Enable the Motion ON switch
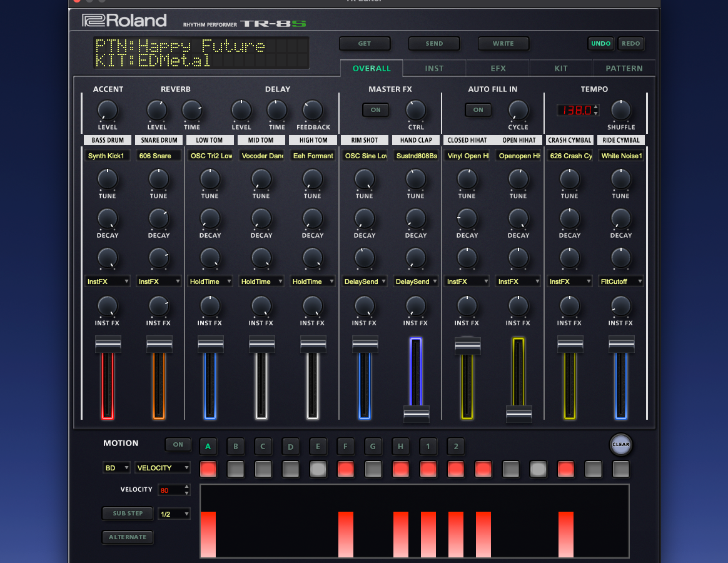The height and width of the screenshot is (563, 728). (178, 445)
